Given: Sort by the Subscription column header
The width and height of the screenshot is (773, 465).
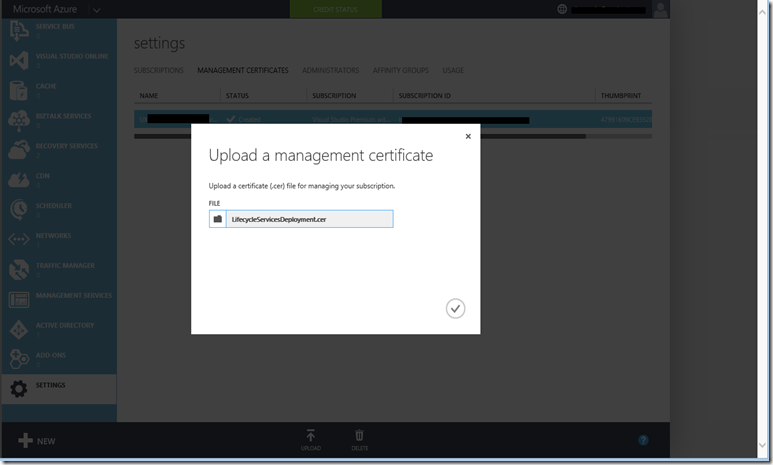Looking at the screenshot, I should click(x=334, y=96).
